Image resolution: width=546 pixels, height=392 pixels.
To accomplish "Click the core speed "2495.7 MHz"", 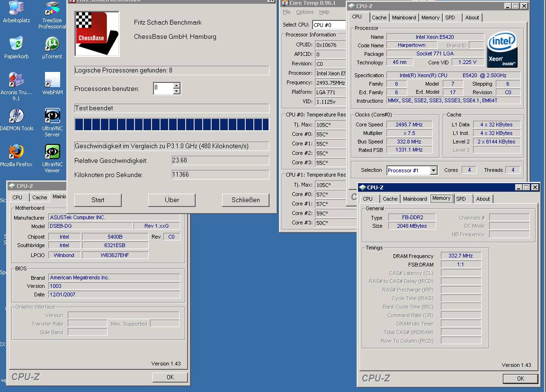I will pyautogui.click(x=409, y=125).
